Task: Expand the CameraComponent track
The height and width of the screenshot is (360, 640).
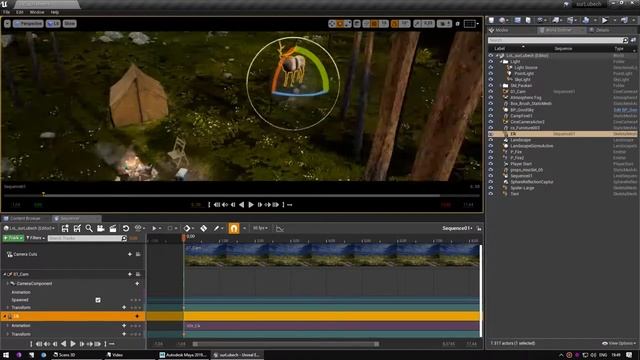Action: pyautogui.click(x=7, y=283)
